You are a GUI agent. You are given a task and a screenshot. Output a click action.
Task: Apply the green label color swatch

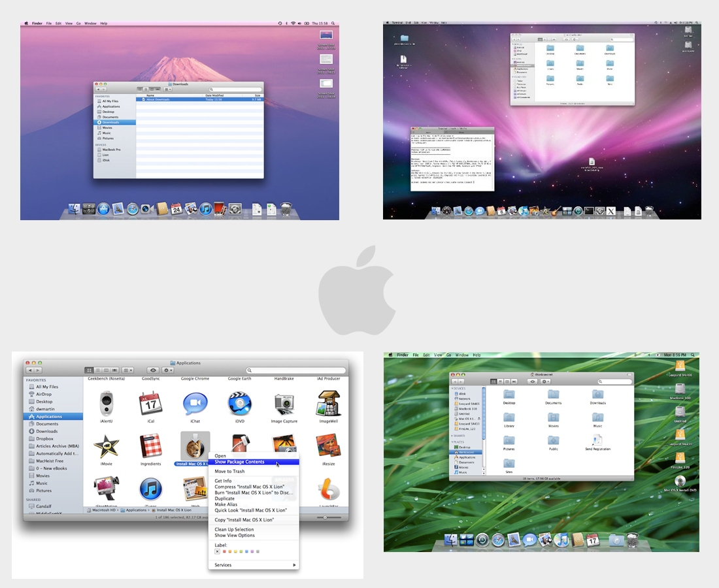point(241,551)
